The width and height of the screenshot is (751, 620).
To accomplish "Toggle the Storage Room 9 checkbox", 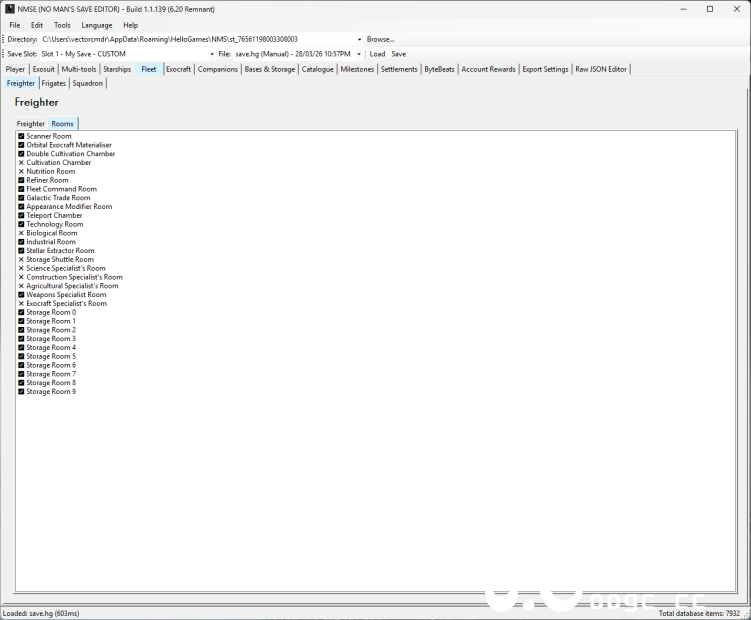I will [21, 392].
